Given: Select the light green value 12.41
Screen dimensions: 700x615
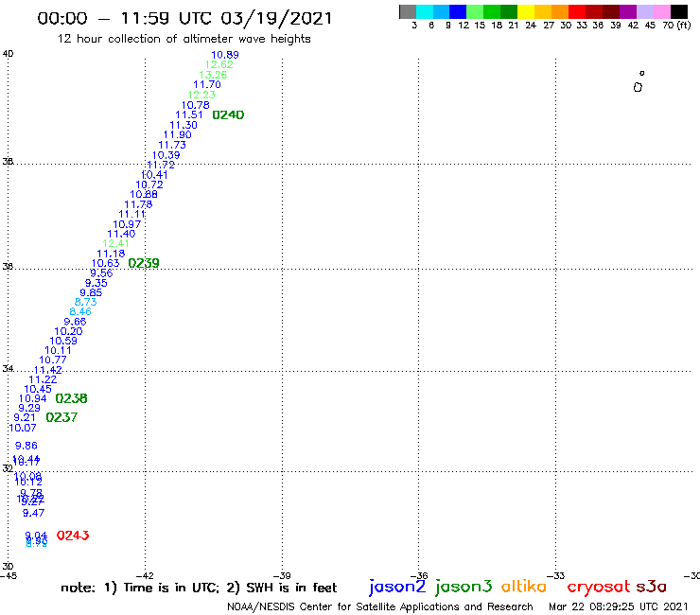Looking at the screenshot, I should point(115,244).
